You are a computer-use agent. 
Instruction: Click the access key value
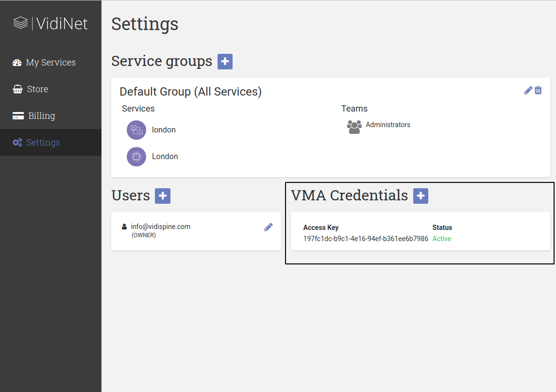click(365, 239)
